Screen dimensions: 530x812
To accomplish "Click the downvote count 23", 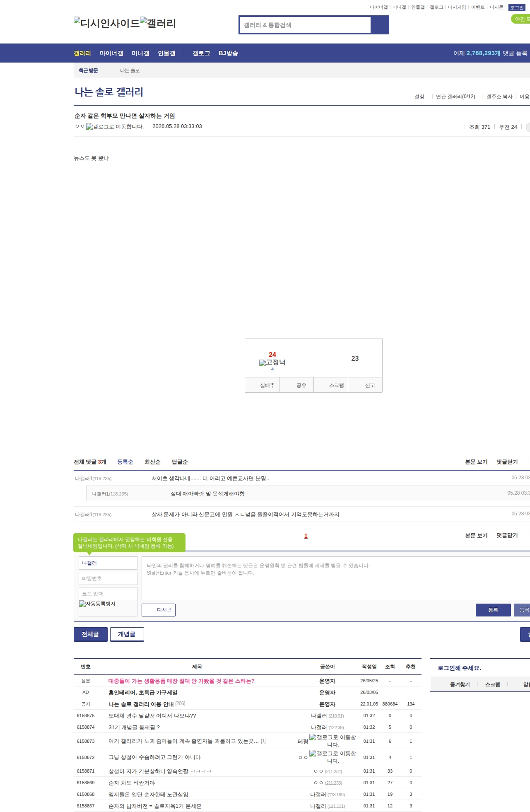I will pos(355,358).
